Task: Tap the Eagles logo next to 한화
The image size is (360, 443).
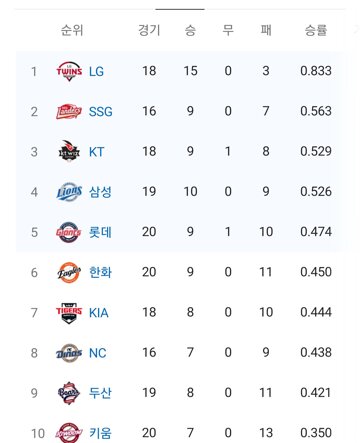Action: point(69,272)
